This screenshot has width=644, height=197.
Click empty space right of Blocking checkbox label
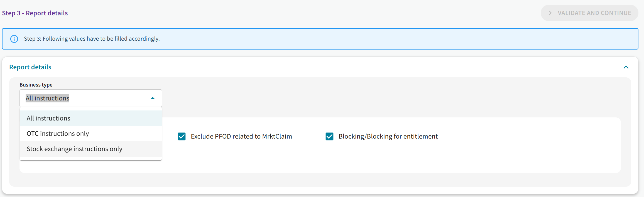[529, 136]
